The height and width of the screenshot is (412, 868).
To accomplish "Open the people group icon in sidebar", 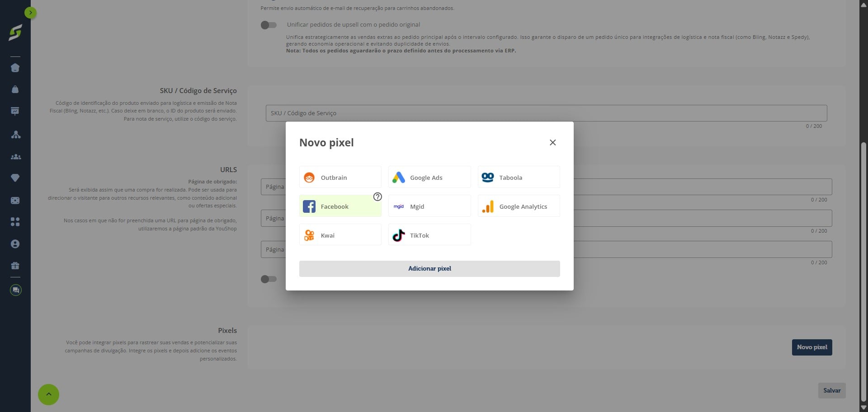I will [15, 157].
